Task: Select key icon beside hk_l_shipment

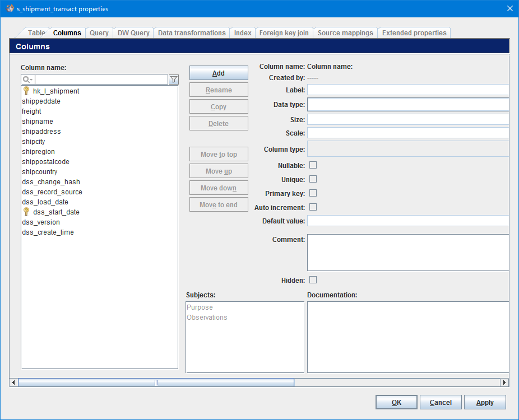Action: [x=26, y=91]
